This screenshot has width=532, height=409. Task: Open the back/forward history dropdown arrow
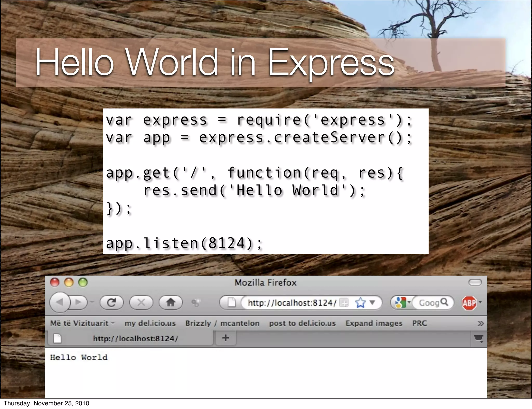(x=92, y=302)
